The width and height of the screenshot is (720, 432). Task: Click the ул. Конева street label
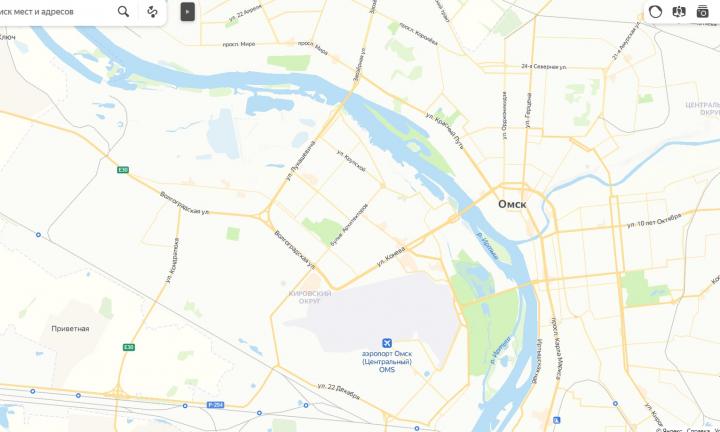click(x=391, y=257)
